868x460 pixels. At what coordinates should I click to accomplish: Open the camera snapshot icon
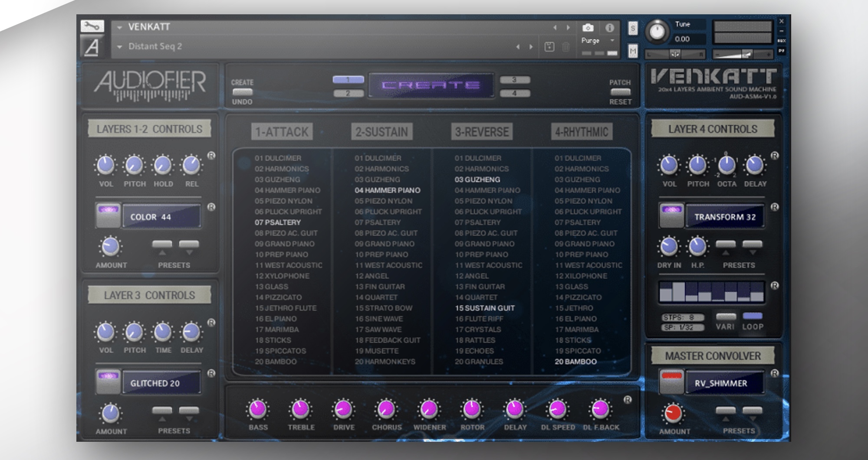point(588,28)
